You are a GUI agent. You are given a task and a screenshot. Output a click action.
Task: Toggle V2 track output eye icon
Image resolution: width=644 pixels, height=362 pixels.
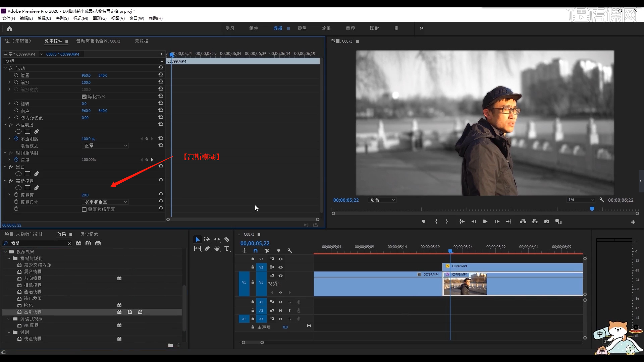click(280, 267)
